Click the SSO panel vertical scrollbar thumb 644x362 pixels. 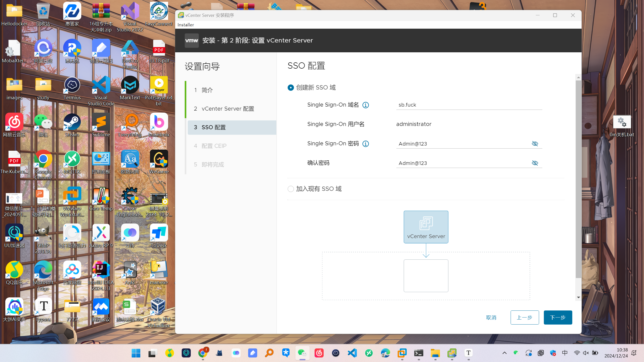pos(578,179)
